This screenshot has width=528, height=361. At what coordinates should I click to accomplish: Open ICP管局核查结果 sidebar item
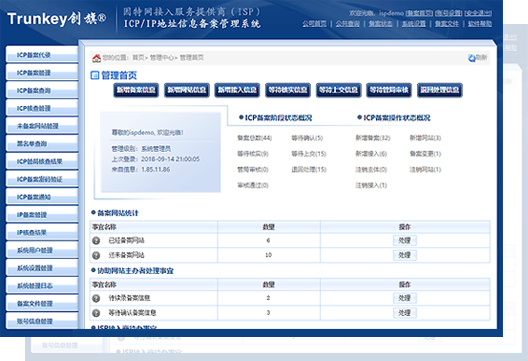coord(42,161)
